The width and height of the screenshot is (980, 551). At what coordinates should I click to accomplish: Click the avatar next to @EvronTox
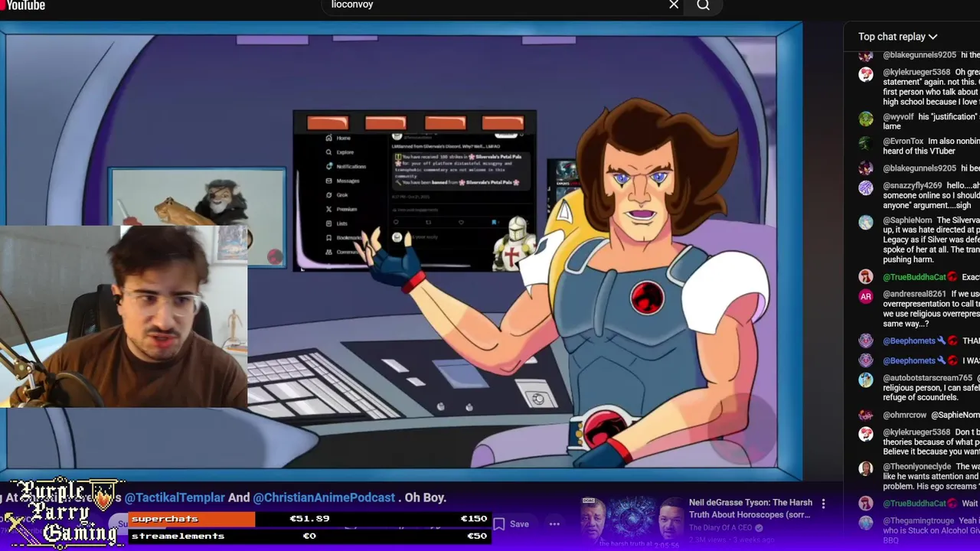click(866, 143)
